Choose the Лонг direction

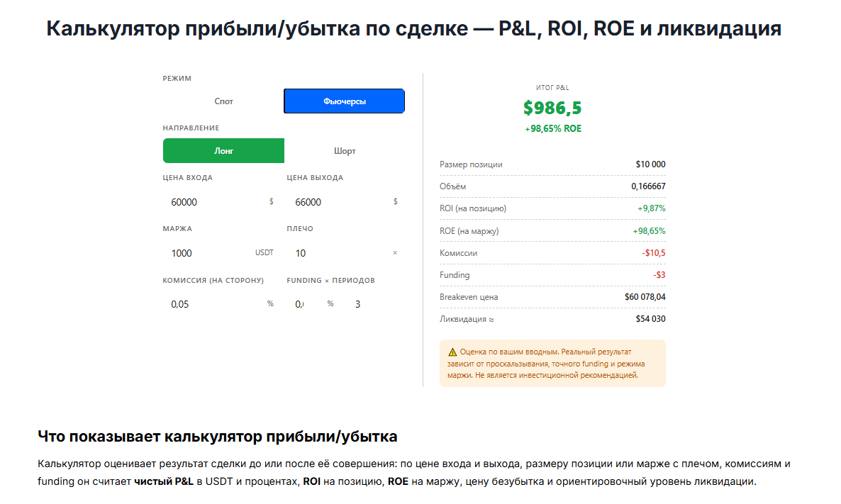click(x=223, y=151)
